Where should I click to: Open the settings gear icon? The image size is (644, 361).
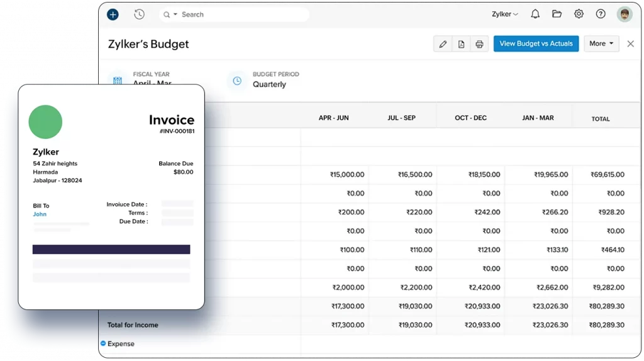579,14
